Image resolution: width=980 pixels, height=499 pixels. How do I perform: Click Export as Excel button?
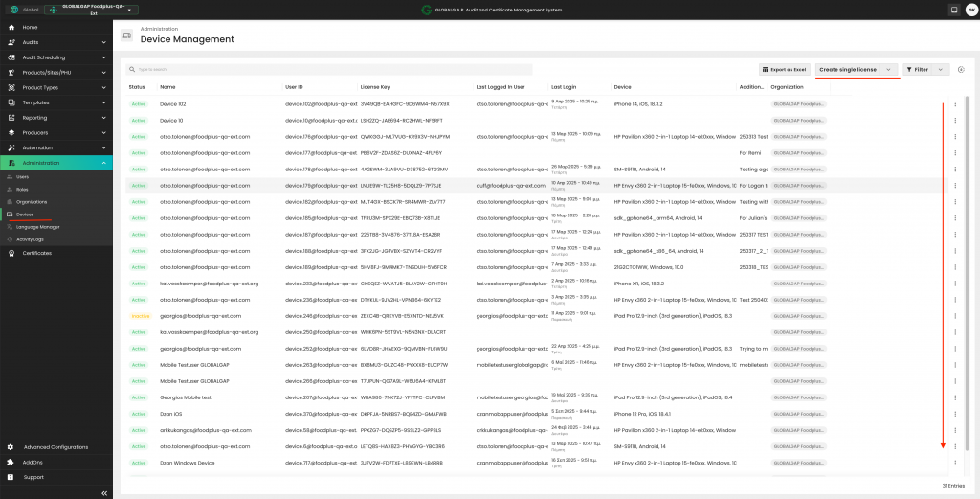point(785,69)
